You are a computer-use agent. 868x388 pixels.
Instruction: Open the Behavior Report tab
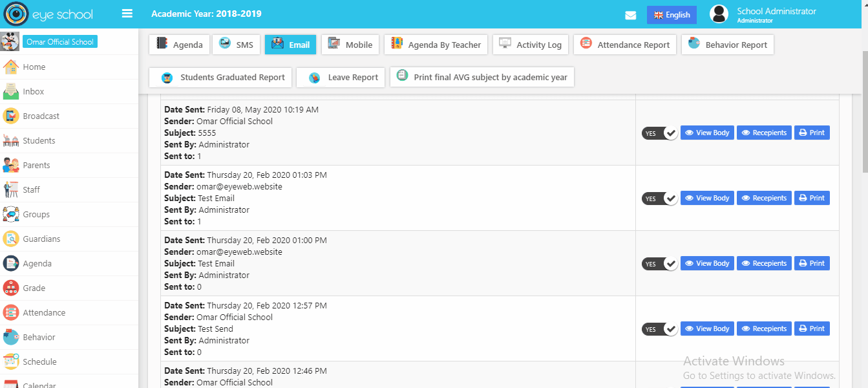coord(727,45)
